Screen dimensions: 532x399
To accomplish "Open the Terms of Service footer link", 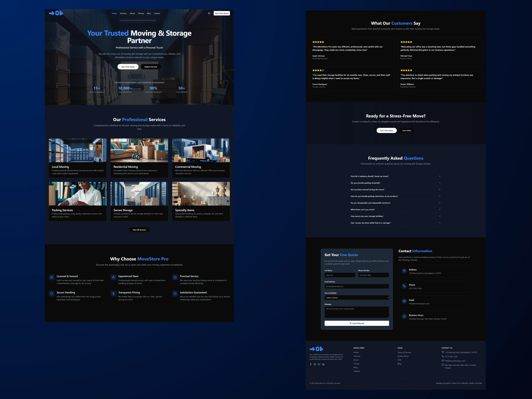I will [x=404, y=353].
